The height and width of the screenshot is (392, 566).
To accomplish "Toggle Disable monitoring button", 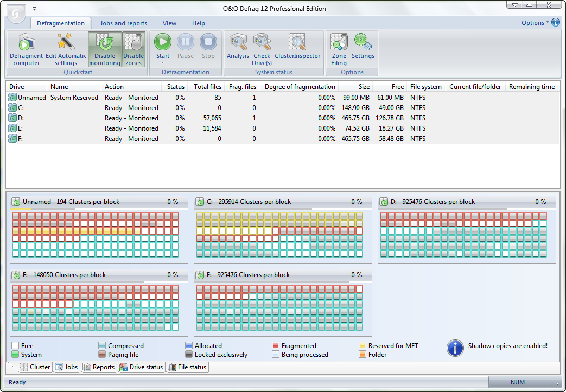I will (105, 49).
